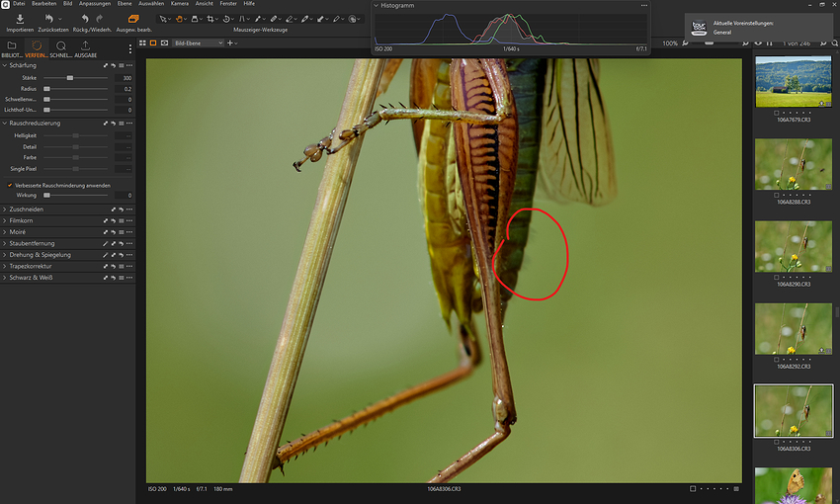Click the undo arrow icon

coord(85,19)
